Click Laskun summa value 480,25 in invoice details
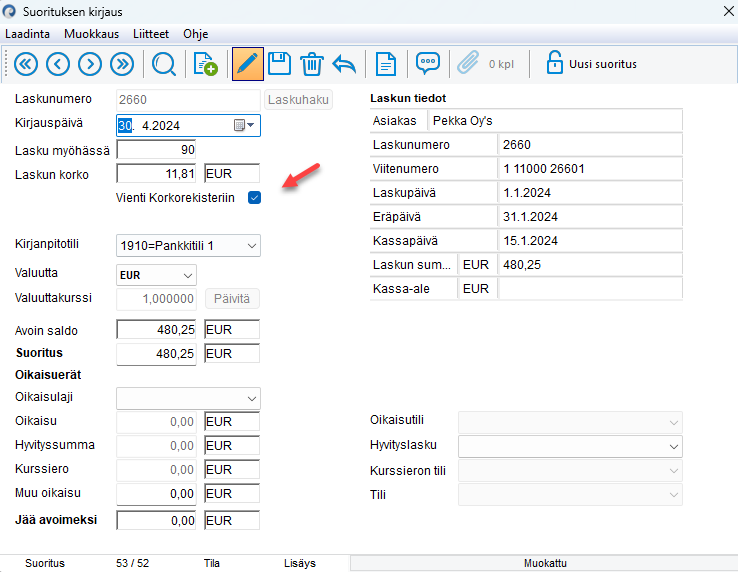The image size is (738, 572). pos(522,265)
